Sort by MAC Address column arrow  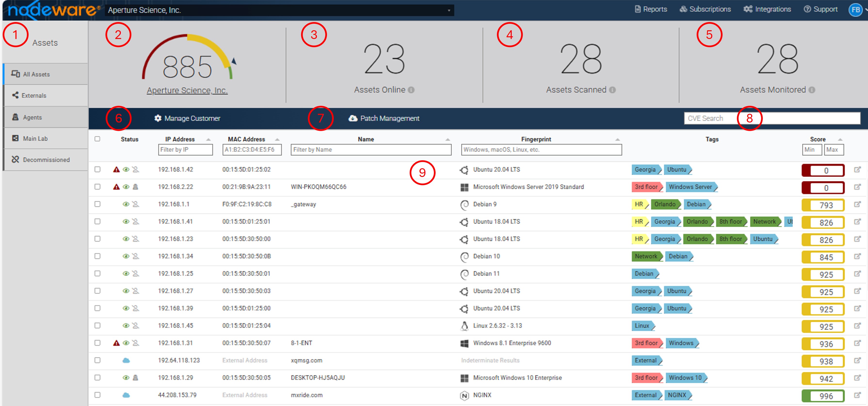click(x=277, y=139)
